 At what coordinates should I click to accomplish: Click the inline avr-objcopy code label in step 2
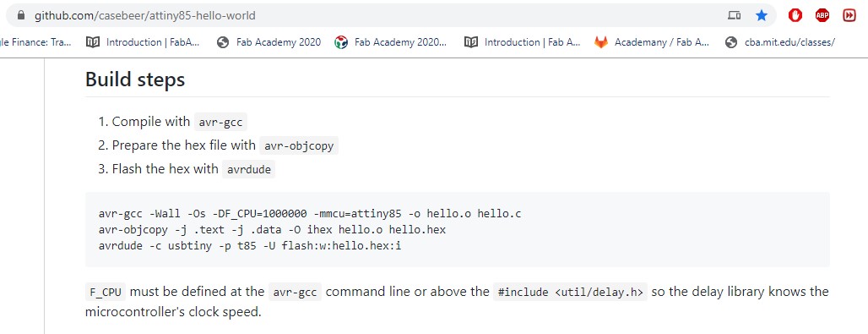(299, 146)
